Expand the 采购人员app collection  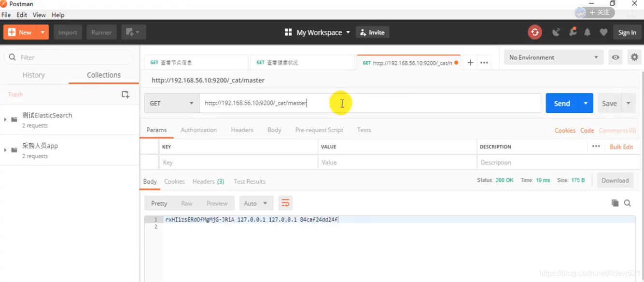[x=5, y=150]
